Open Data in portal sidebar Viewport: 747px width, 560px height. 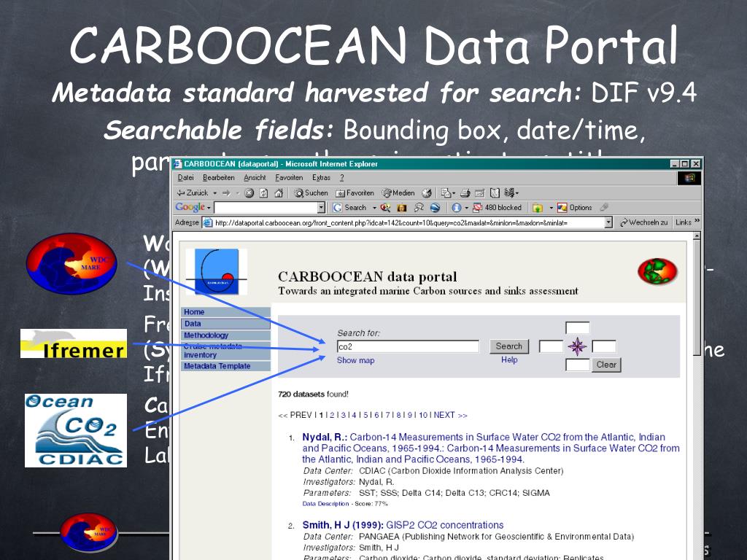coord(226,324)
